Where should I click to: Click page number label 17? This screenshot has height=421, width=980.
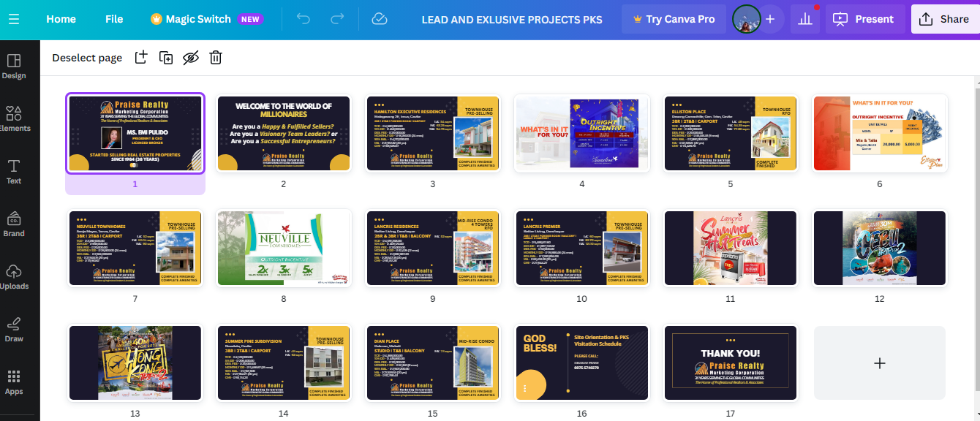coord(731,414)
